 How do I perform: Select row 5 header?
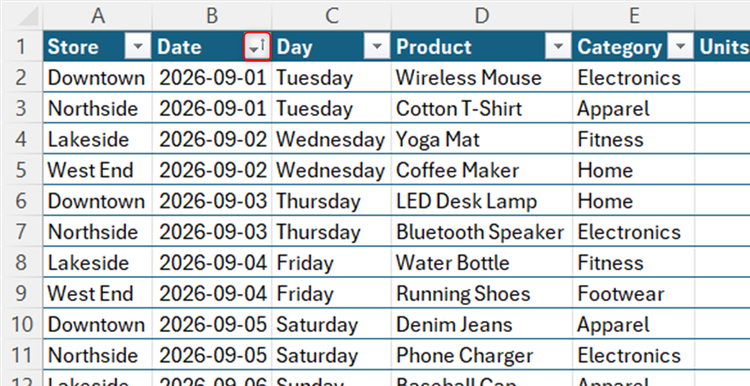[21, 170]
